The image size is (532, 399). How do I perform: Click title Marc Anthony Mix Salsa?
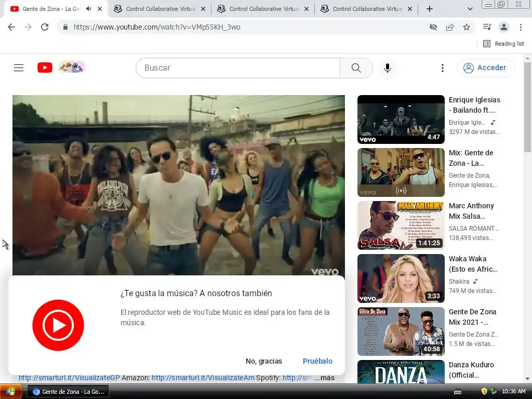[471, 211]
